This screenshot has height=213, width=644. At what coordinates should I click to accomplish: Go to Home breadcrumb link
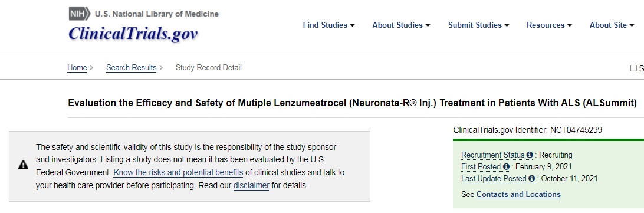tap(77, 68)
